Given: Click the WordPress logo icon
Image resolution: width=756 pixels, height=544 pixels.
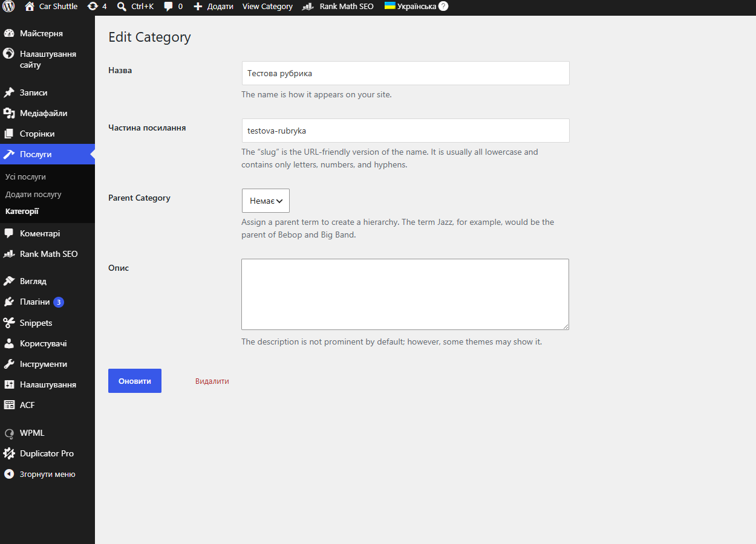Looking at the screenshot, I should pos(8,7).
